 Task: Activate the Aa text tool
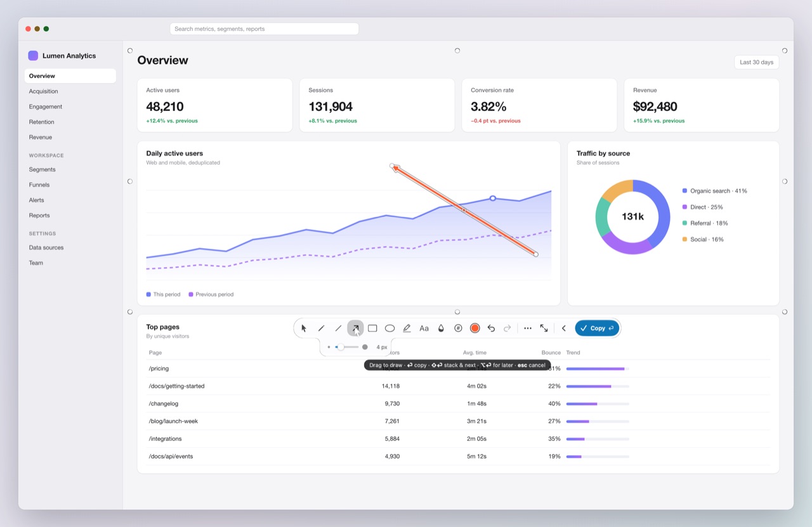(424, 328)
